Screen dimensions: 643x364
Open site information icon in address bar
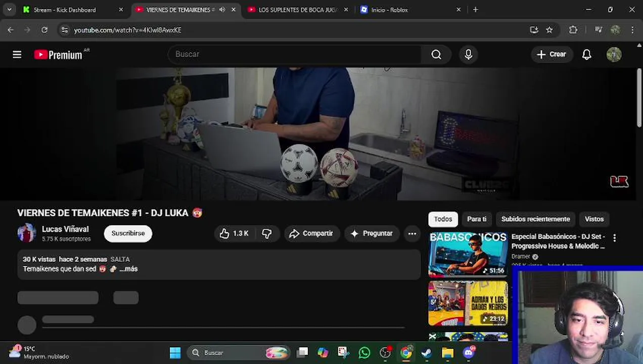point(64,30)
